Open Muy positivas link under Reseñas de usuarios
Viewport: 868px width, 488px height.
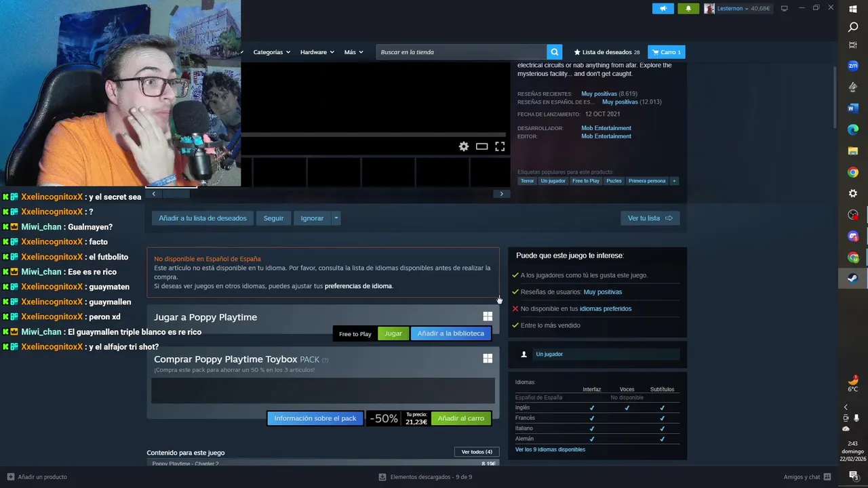click(603, 291)
